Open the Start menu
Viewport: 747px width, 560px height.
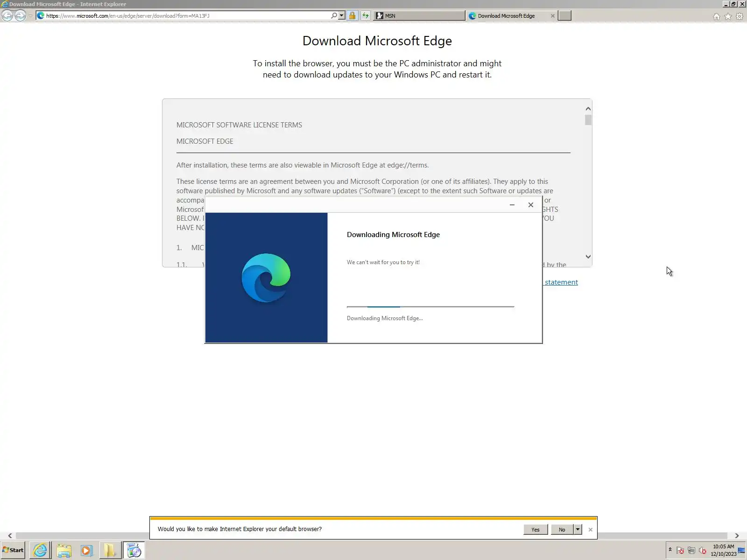click(13, 550)
